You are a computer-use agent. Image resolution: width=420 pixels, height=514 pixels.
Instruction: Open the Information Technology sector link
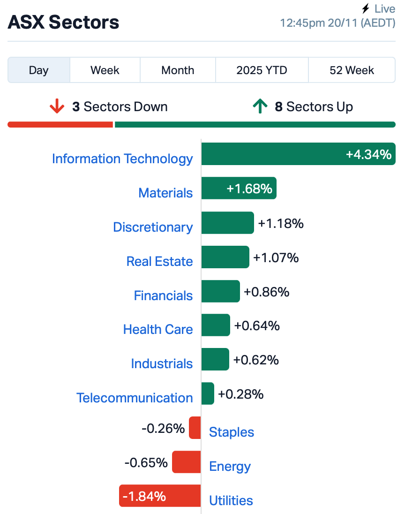pos(122,159)
